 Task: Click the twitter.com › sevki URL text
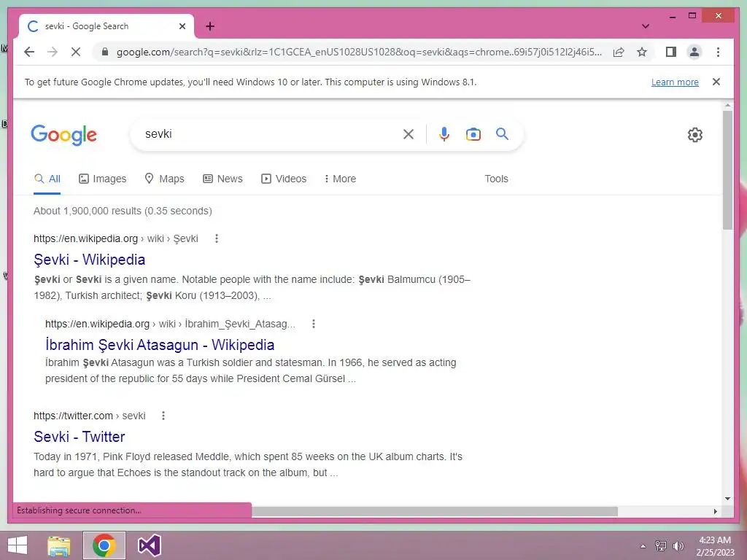click(89, 416)
